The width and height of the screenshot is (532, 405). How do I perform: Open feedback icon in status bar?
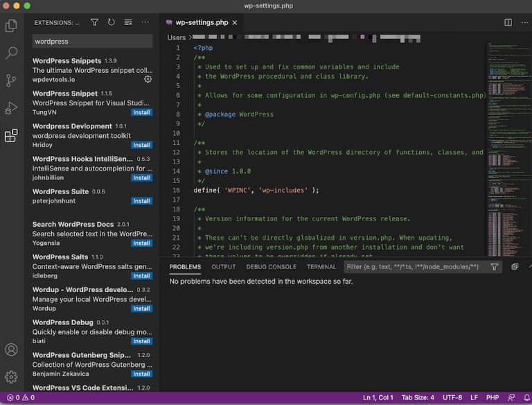pos(511,397)
